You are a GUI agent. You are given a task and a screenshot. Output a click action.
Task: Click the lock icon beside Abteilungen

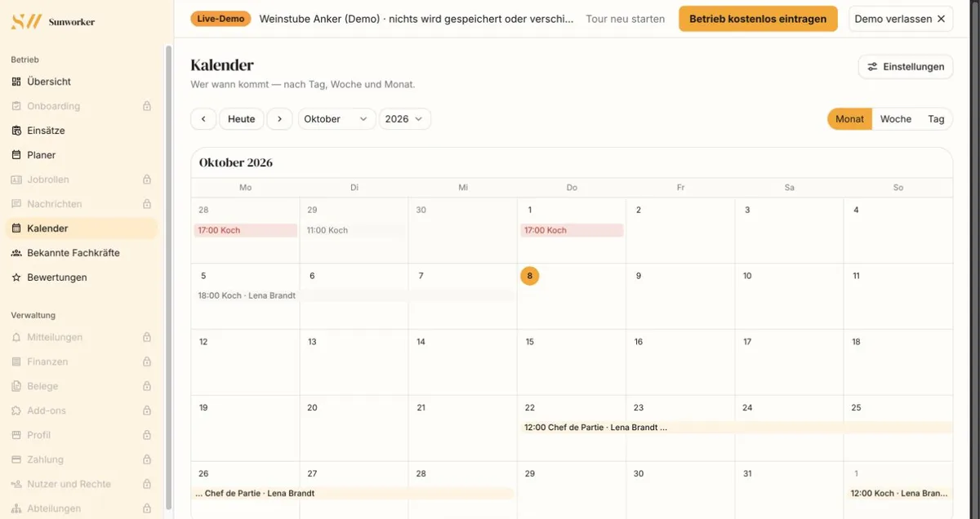pos(147,508)
